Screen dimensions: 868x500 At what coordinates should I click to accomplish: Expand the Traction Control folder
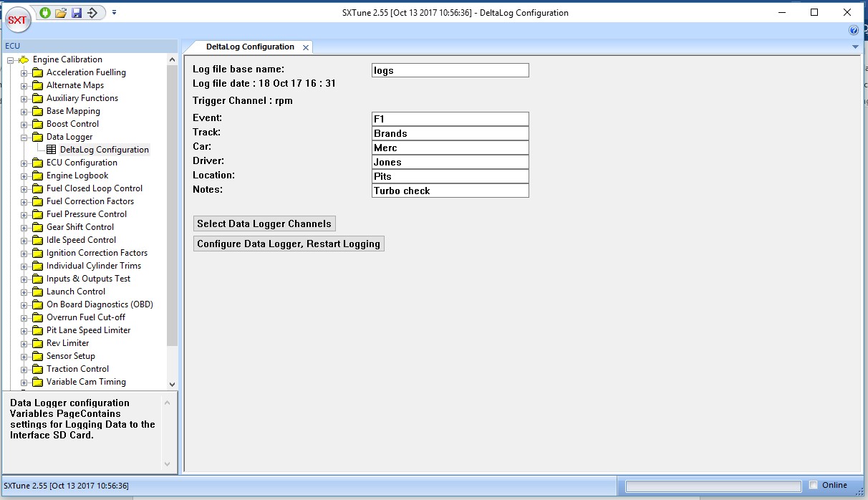click(24, 369)
